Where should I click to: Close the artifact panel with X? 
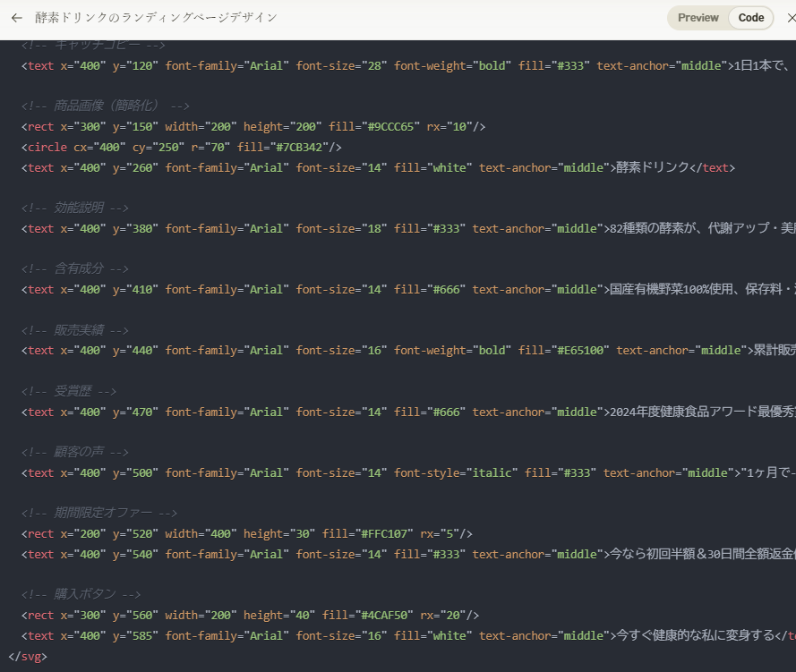[789, 18]
